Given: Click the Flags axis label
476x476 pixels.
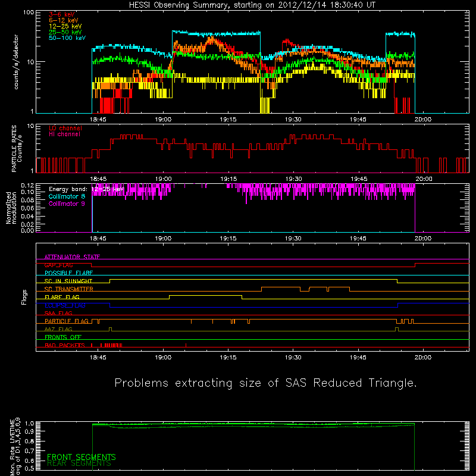Looking at the screenshot, I should (24, 297).
